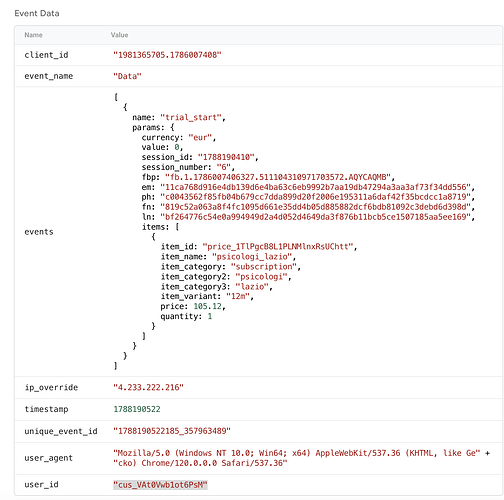Click the session_id value "1788190410"
504x500 pixels.
(x=226, y=157)
